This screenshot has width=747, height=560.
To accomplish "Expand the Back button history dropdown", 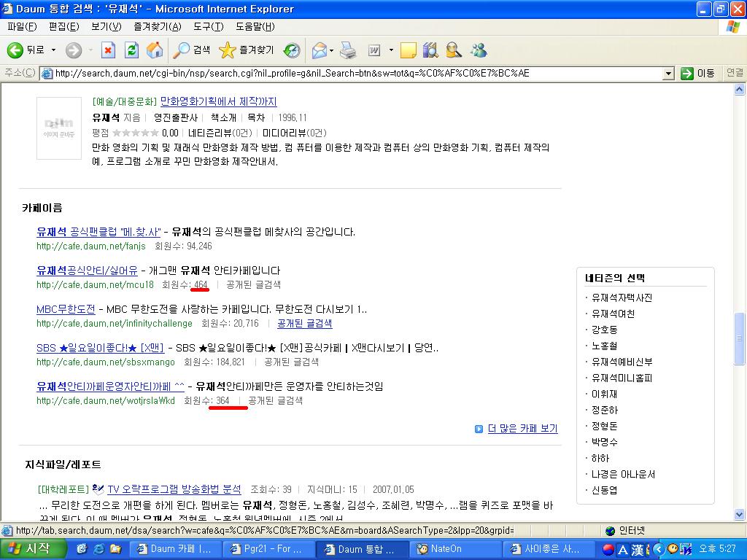I will click(x=53, y=50).
